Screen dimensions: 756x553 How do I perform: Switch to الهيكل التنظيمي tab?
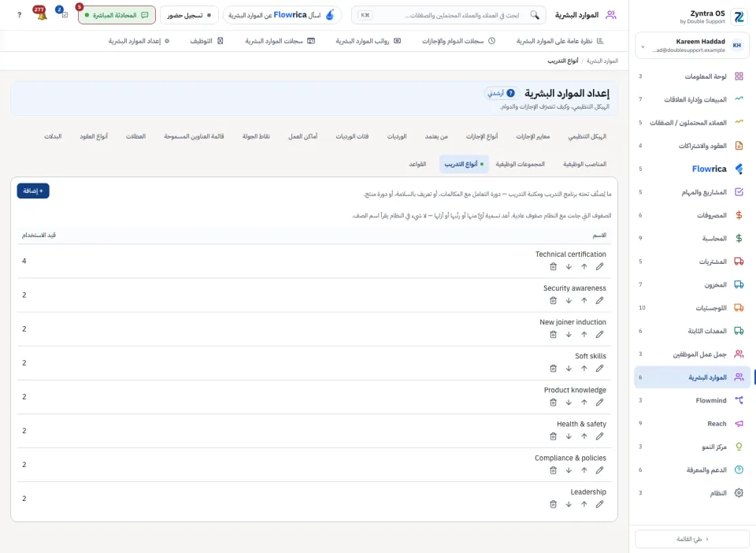click(587, 136)
